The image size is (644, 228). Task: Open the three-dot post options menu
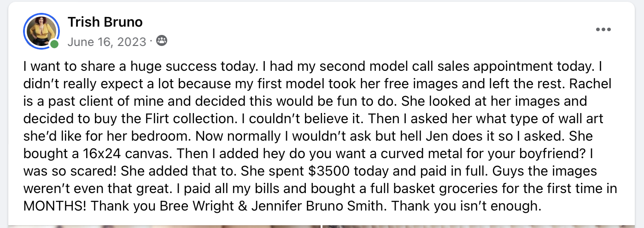(x=603, y=30)
